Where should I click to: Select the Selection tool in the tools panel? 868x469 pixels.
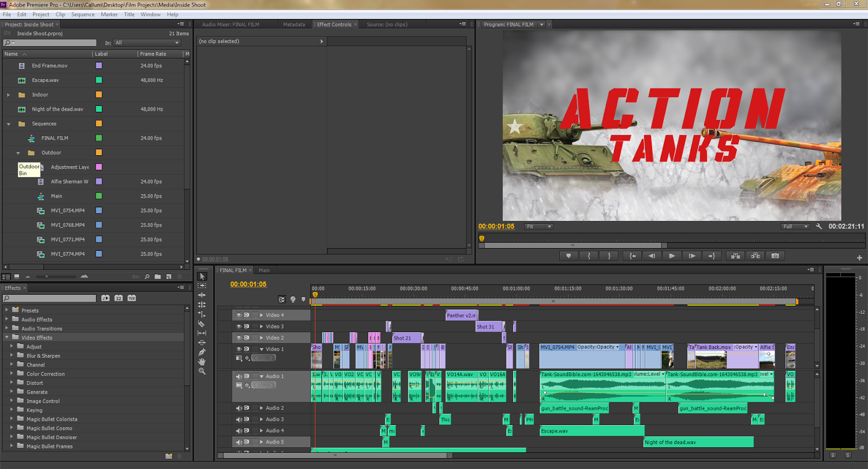tap(202, 276)
